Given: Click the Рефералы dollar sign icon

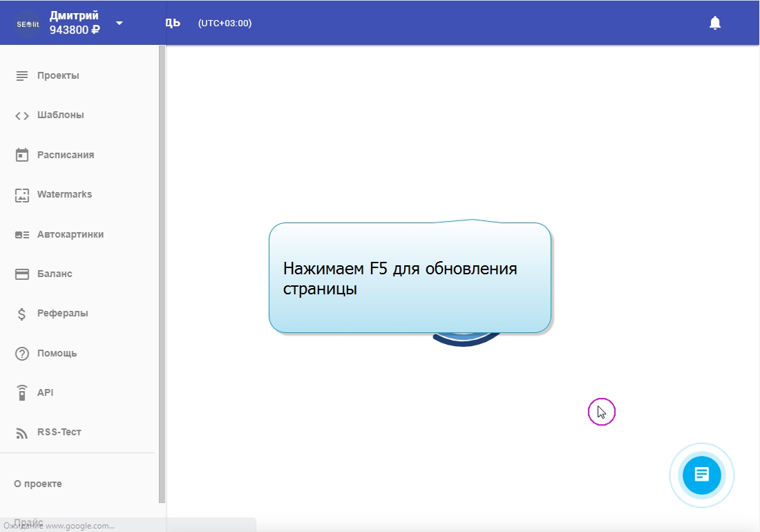Looking at the screenshot, I should (x=22, y=314).
